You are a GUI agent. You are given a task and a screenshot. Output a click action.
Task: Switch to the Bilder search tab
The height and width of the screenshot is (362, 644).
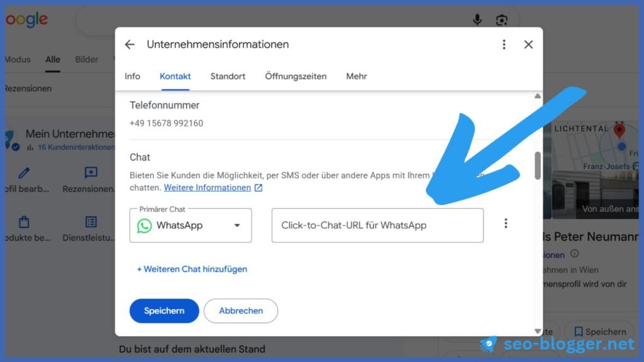pyautogui.click(x=87, y=60)
